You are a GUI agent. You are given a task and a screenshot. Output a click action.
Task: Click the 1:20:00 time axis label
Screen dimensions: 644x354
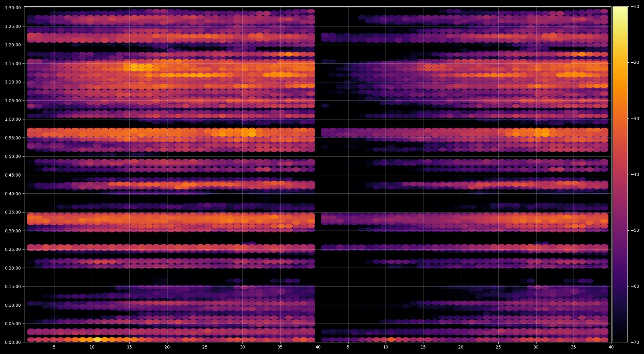13,45
